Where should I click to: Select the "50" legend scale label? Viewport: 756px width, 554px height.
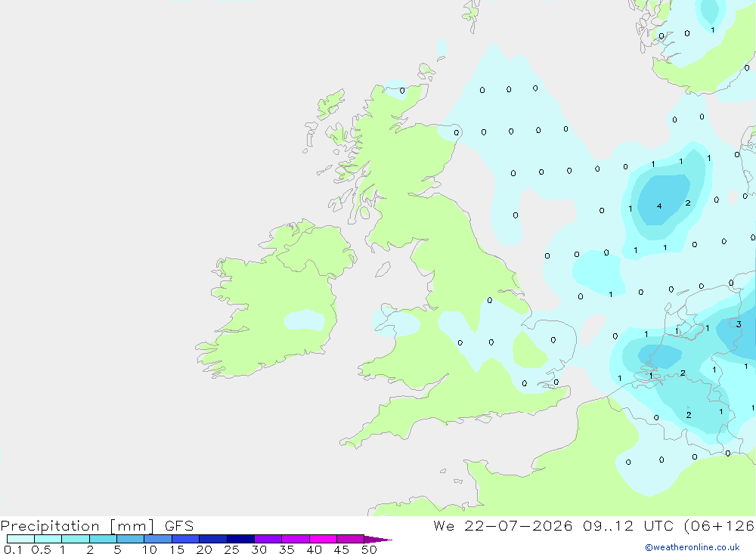coord(369,549)
